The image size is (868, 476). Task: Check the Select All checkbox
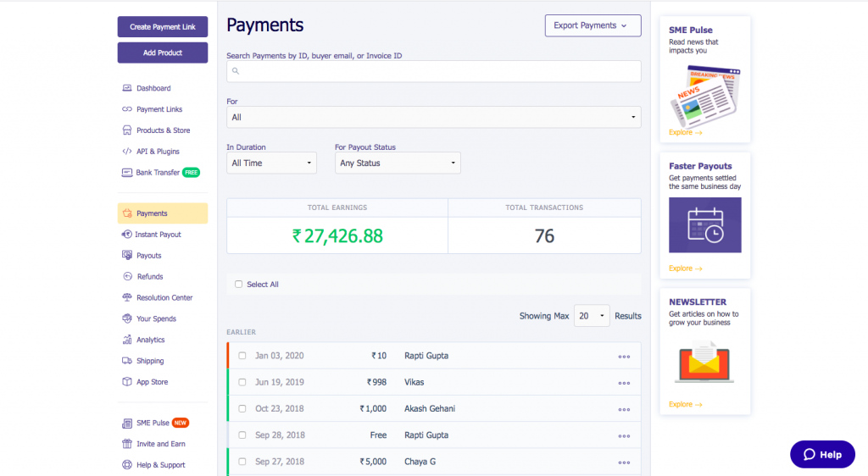point(239,285)
